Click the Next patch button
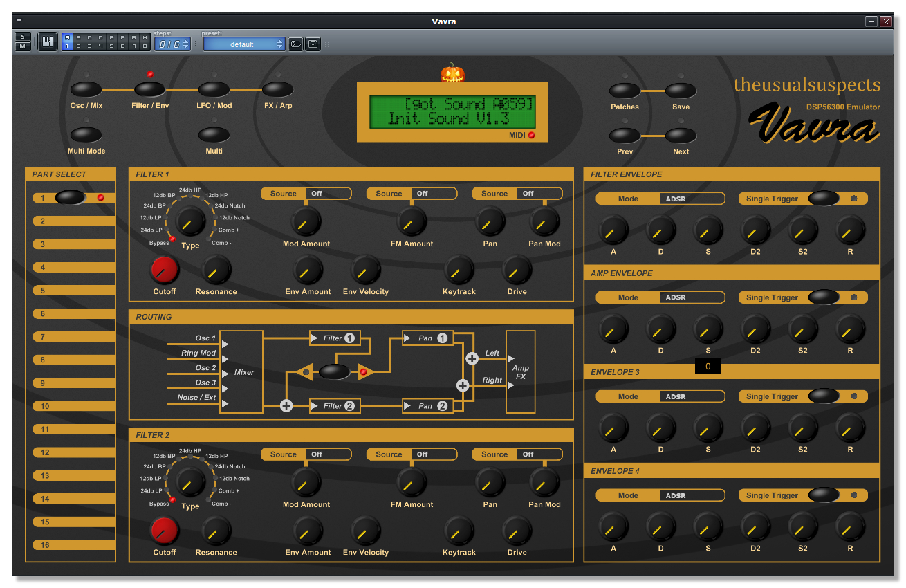 (681, 136)
